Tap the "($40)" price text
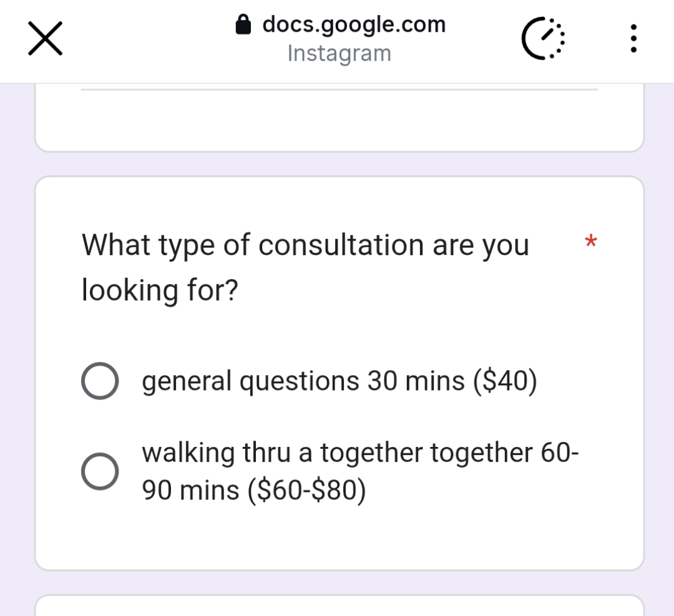Image resolution: width=674 pixels, height=616 pixels. 506,381
